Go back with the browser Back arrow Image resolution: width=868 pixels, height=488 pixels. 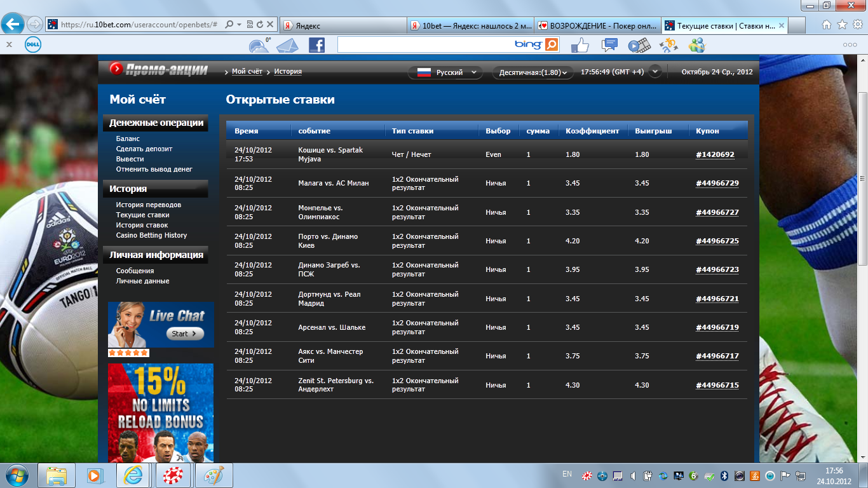click(x=13, y=25)
